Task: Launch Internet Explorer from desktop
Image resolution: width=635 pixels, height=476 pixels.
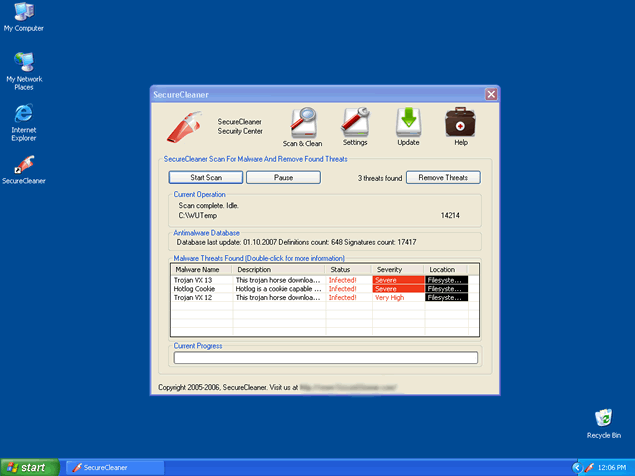Action: pyautogui.click(x=23, y=113)
